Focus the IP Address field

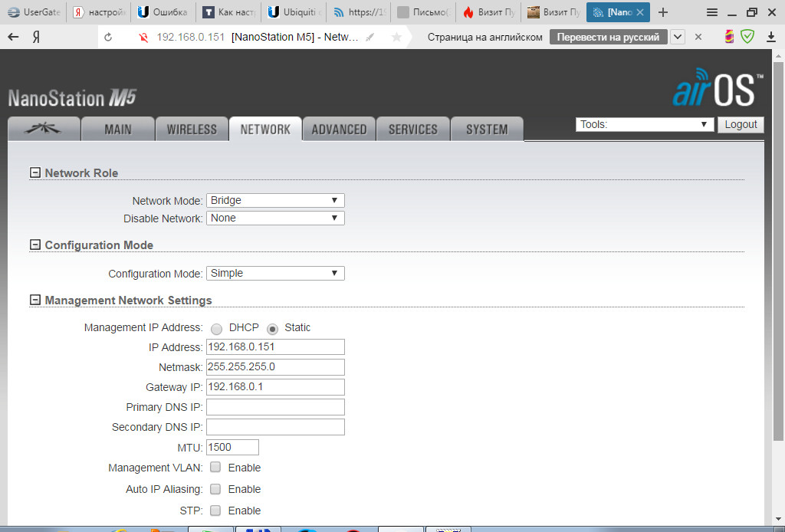275,346
